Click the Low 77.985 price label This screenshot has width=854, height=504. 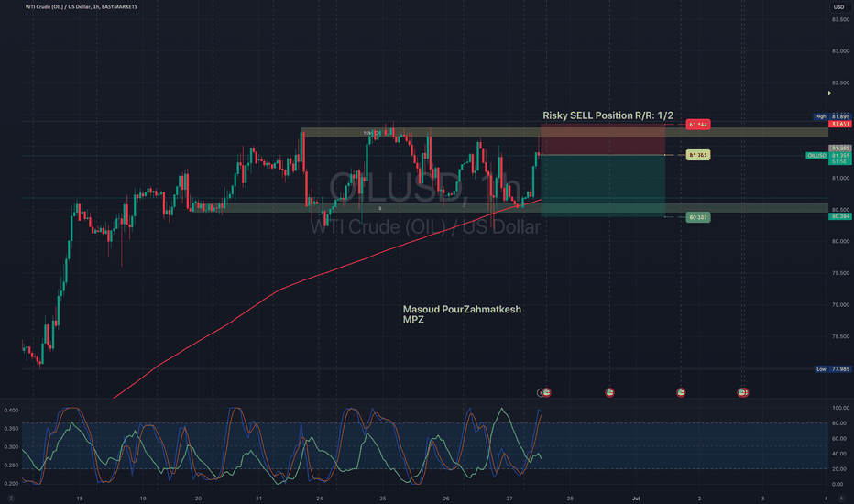pyautogui.click(x=832, y=369)
